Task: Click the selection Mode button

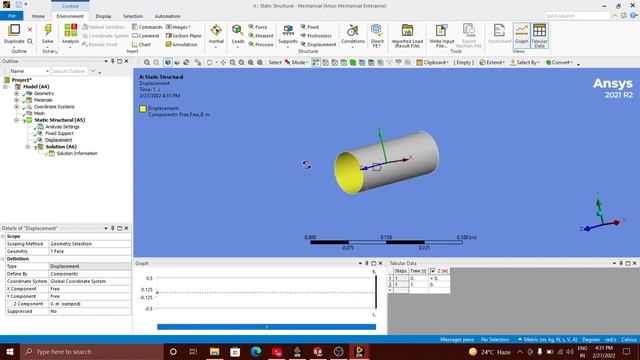Action: click(296, 62)
